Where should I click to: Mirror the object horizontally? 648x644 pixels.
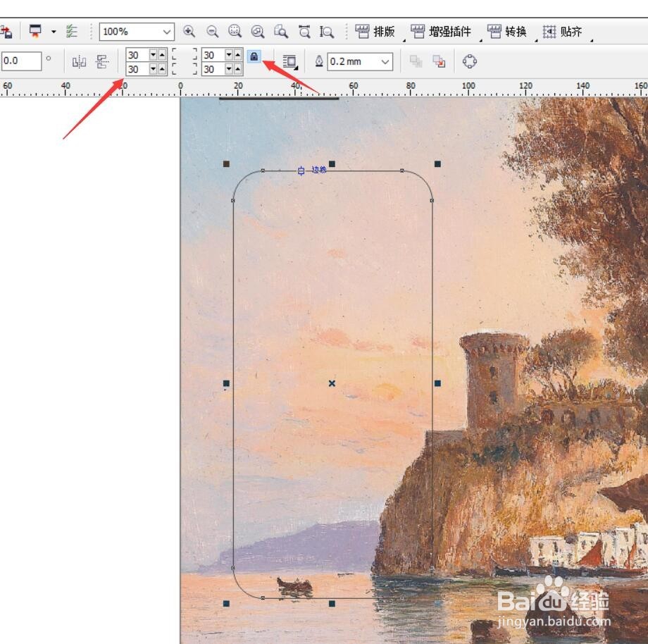click(x=79, y=62)
